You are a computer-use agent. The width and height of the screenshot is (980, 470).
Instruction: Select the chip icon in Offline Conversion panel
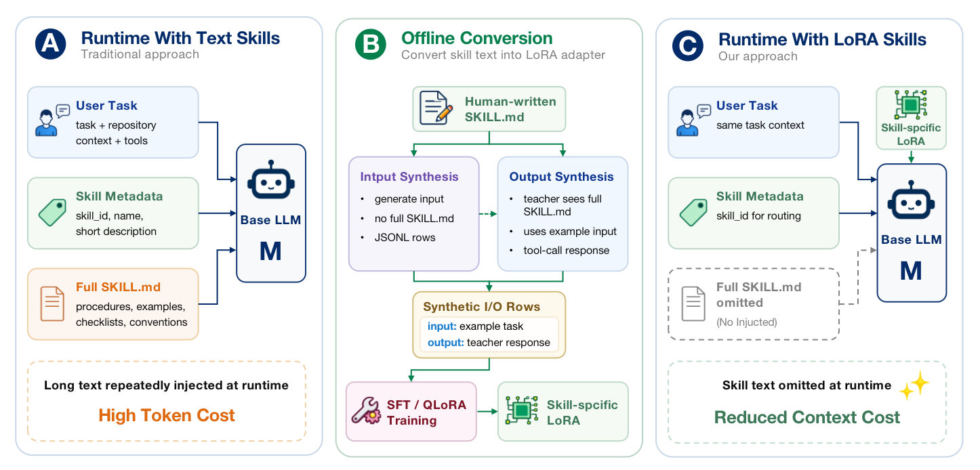click(522, 410)
